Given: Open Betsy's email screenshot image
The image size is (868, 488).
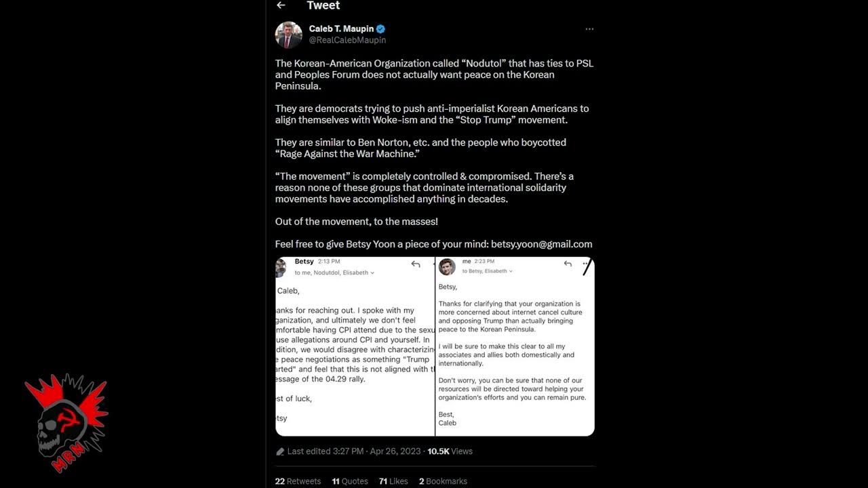Looking at the screenshot, I should [355, 352].
